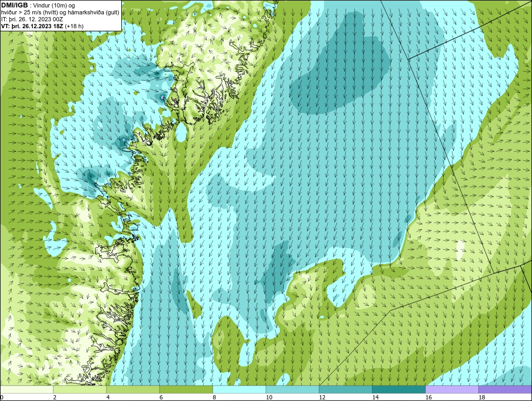Click the 'hviður > 25 m/s' legend line
The image size is (532, 401).
click(x=60, y=13)
